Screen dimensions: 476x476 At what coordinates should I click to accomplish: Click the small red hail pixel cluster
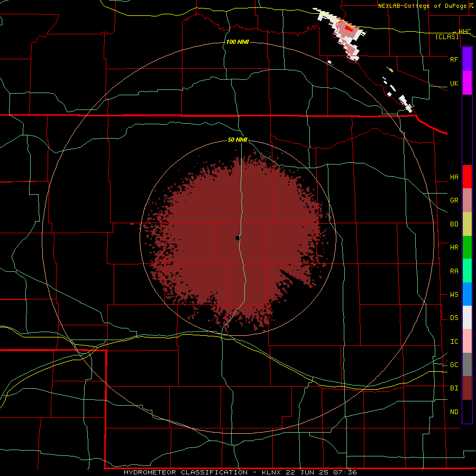[x=349, y=28]
